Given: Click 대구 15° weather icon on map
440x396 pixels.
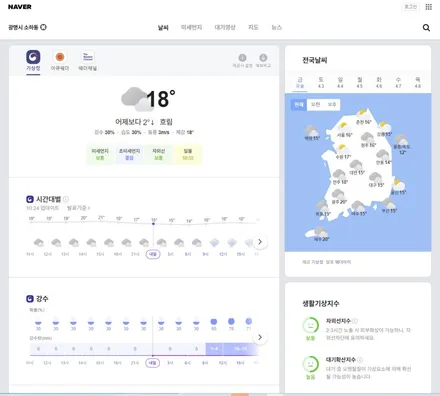Looking at the screenshot, I should [376, 177].
